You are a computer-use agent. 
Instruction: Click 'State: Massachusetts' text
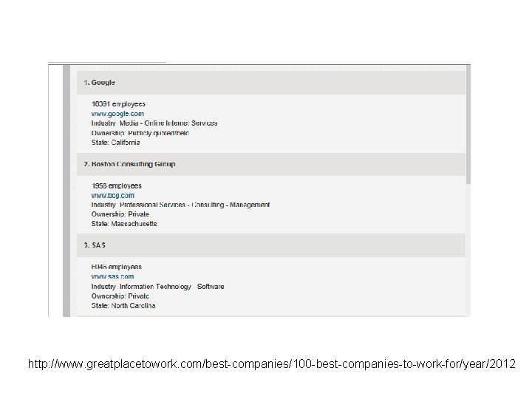coord(124,224)
